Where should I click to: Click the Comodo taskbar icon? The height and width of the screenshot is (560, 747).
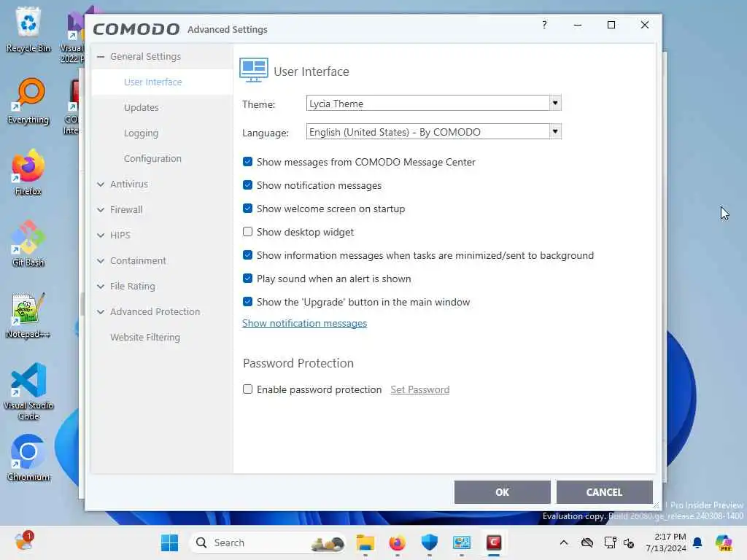[x=494, y=542]
